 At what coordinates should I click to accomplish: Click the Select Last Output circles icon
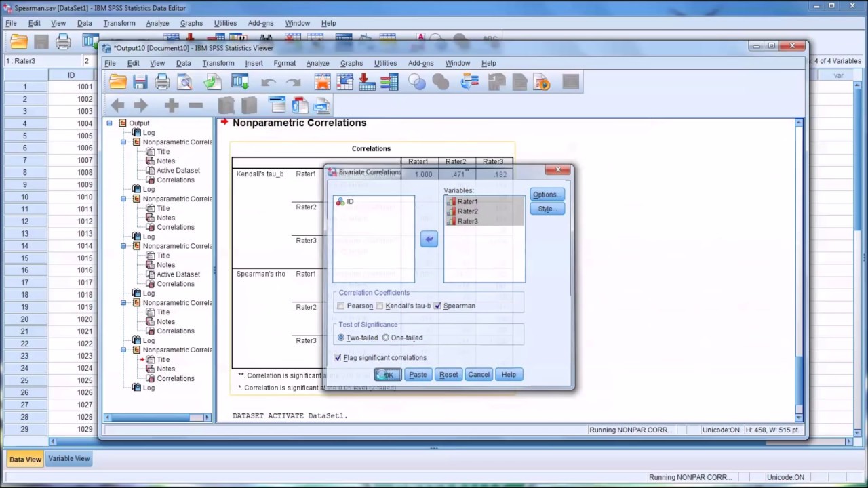417,82
